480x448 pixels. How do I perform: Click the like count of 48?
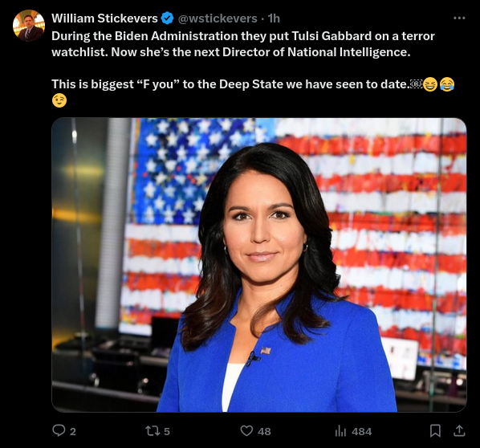264,431
